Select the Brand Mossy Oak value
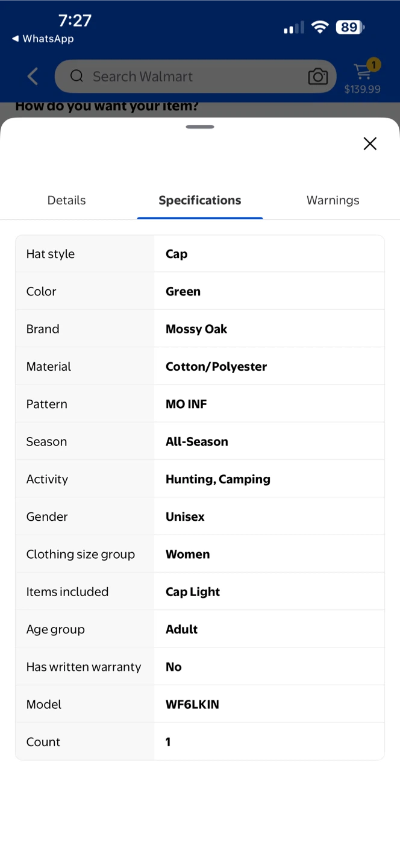The image size is (400, 868). coord(196,329)
